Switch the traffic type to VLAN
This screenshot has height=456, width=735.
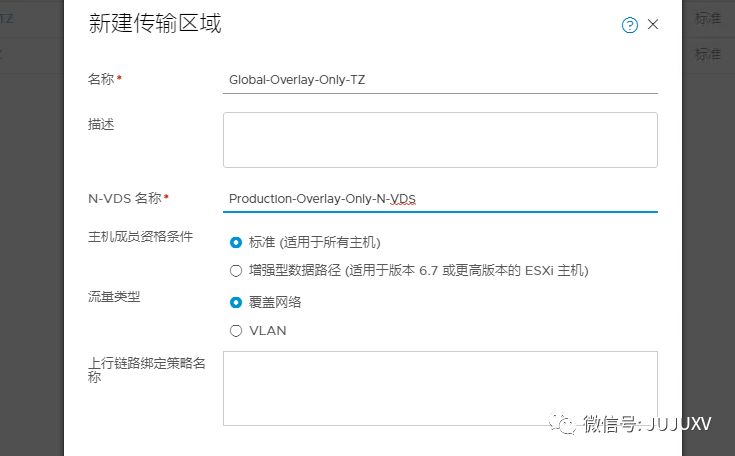pos(236,330)
